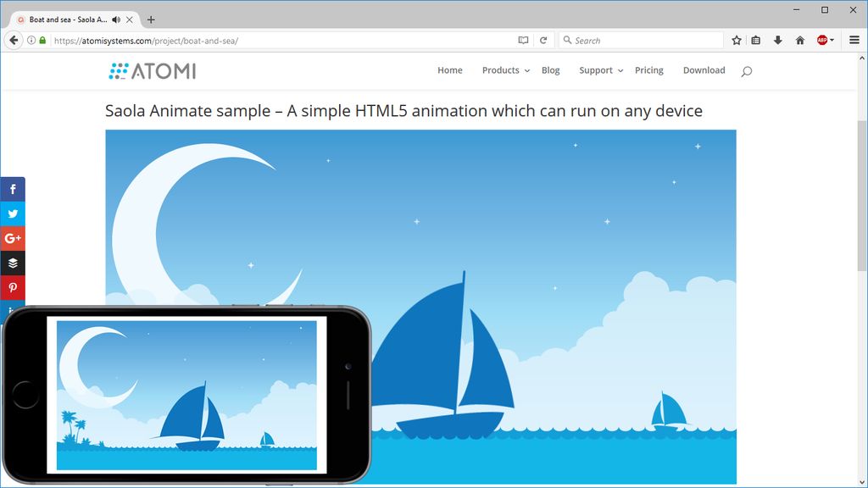Toggle Reader View with the book icon
This screenshot has height=488, width=868.
point(522,40)
